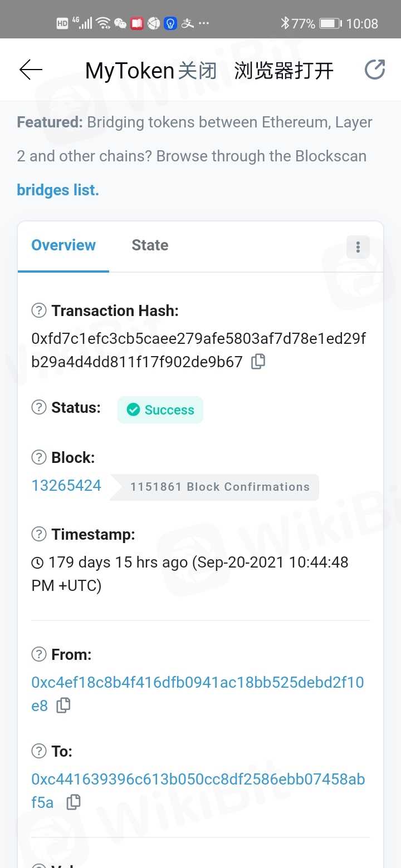Open block 13265424
The height and width of the screenshot is (868, 401).
tap(66, 486)
